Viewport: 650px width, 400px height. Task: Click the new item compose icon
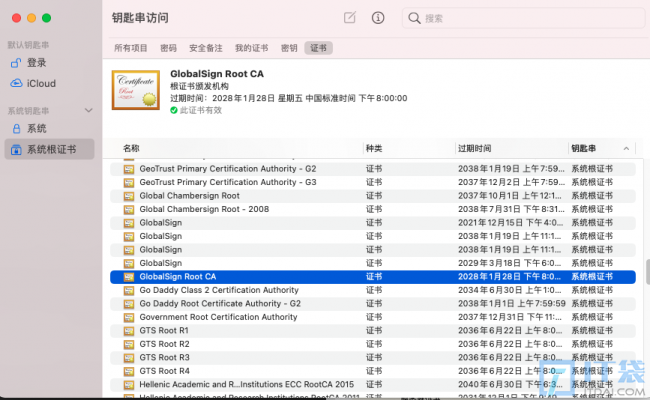(349, 17)
